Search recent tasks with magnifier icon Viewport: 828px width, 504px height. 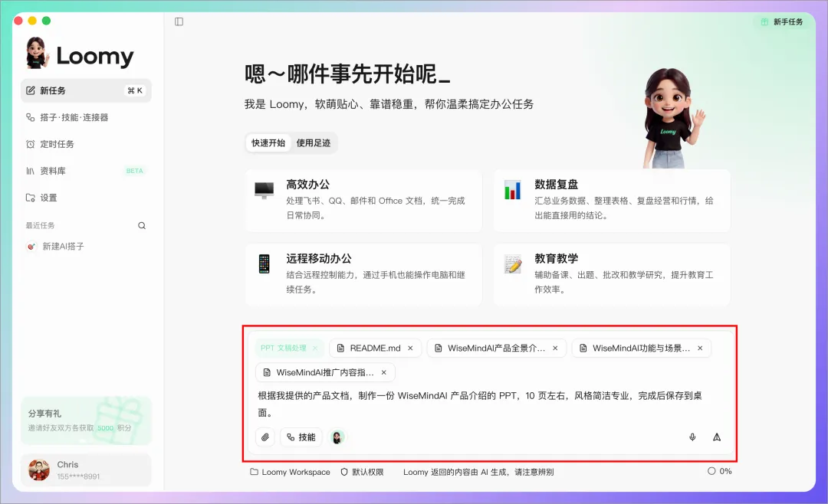(142, 225)
